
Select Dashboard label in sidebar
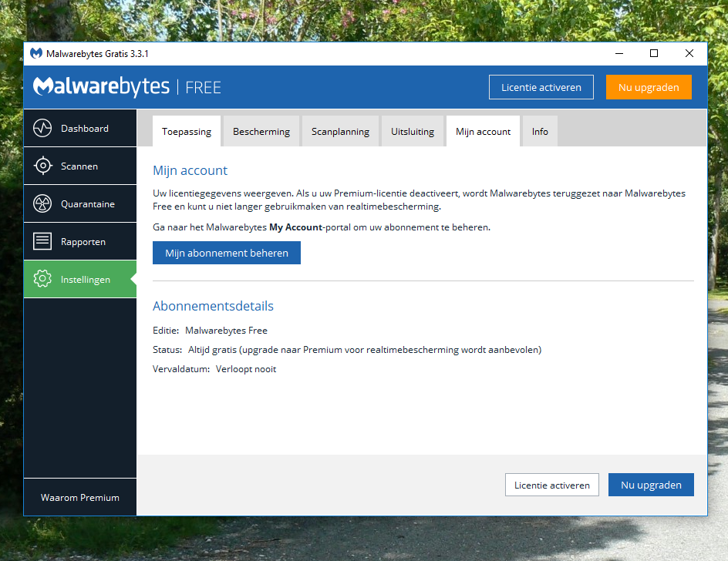pyautogui.click(x=85, y=129)
